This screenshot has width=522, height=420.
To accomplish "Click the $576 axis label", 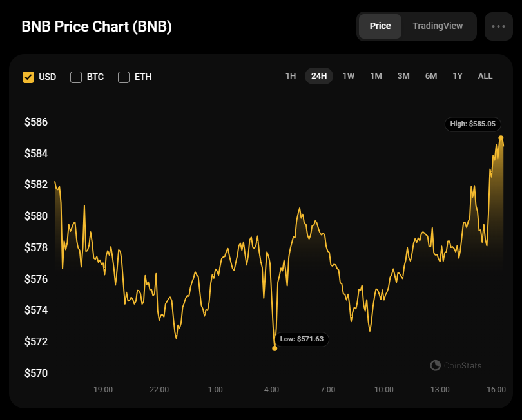I will pyautogui.click(x=36, y=279).
